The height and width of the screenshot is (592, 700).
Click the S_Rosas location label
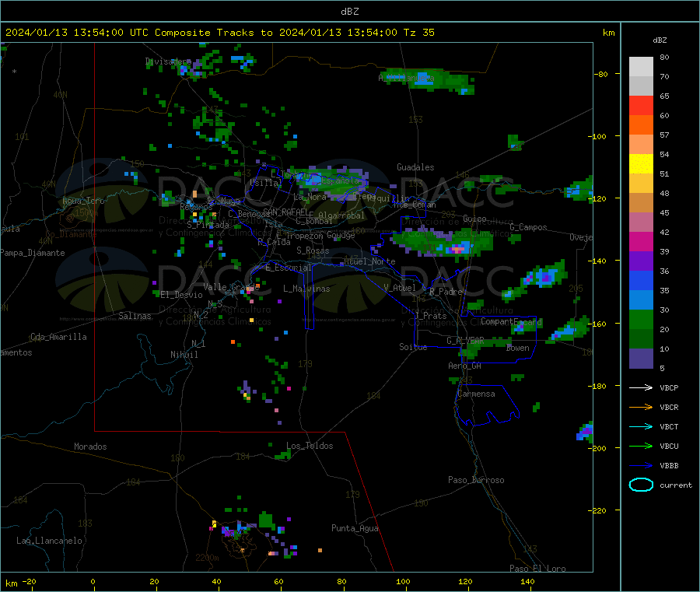[313, 251]
